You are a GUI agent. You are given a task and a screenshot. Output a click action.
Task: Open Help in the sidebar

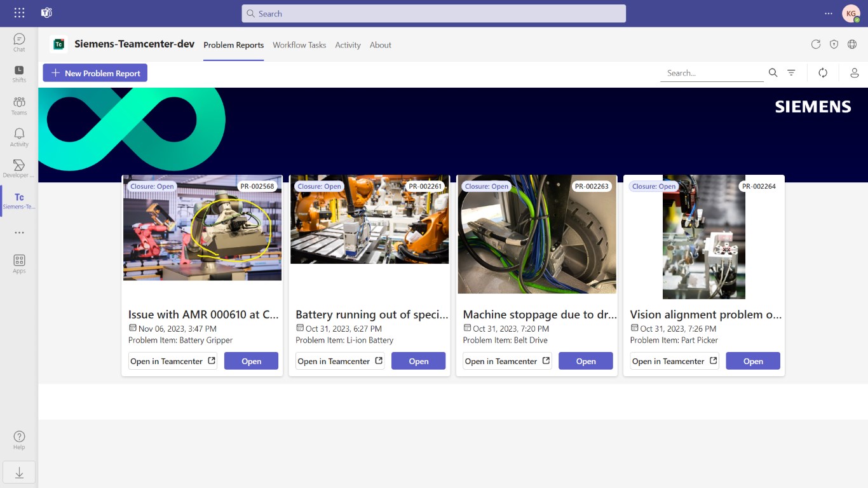pyautogui.click(x=19, y=440)
